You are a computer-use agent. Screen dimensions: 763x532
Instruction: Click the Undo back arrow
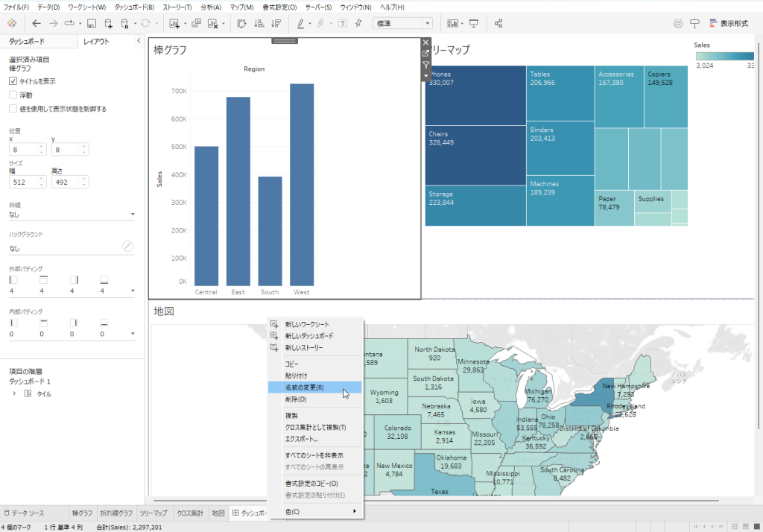pos(37,23)
